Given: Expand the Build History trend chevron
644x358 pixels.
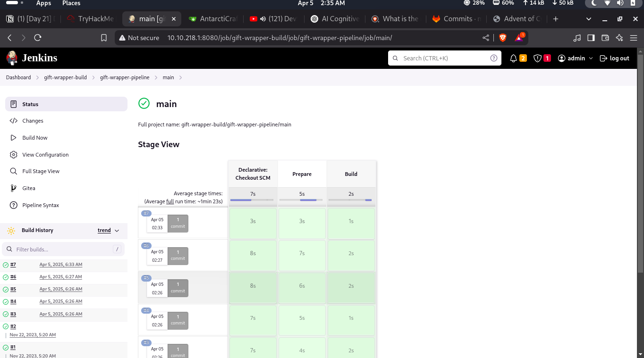Looking at the screenshot, I should tap(117, 231).
